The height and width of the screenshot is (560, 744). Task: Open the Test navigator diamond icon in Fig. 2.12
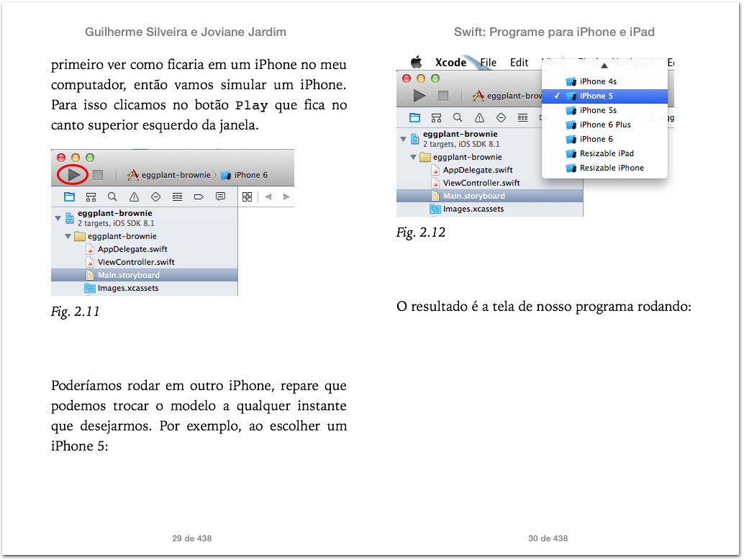tap(501, 118)
